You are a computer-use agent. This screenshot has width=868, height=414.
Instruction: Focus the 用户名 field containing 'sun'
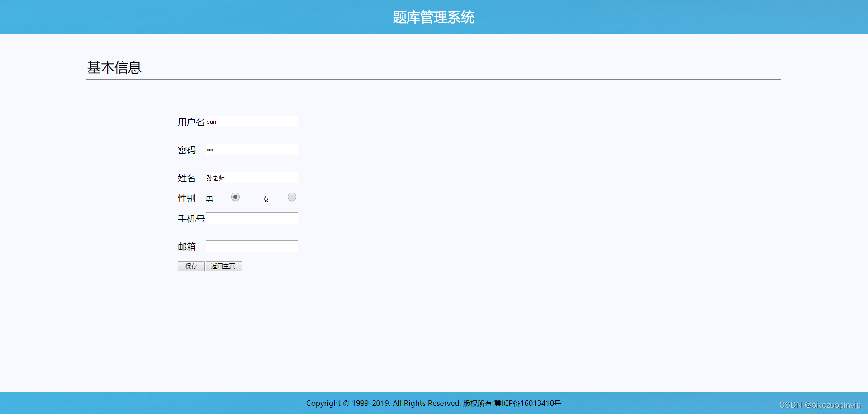[x=251, y=122]
